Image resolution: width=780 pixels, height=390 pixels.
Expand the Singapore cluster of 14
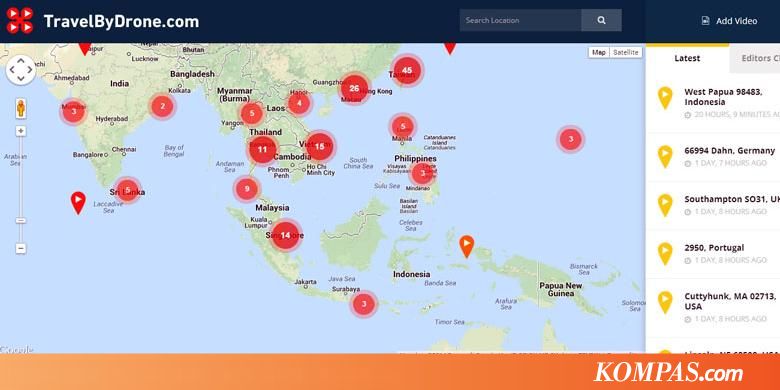[x=285, y=235]
